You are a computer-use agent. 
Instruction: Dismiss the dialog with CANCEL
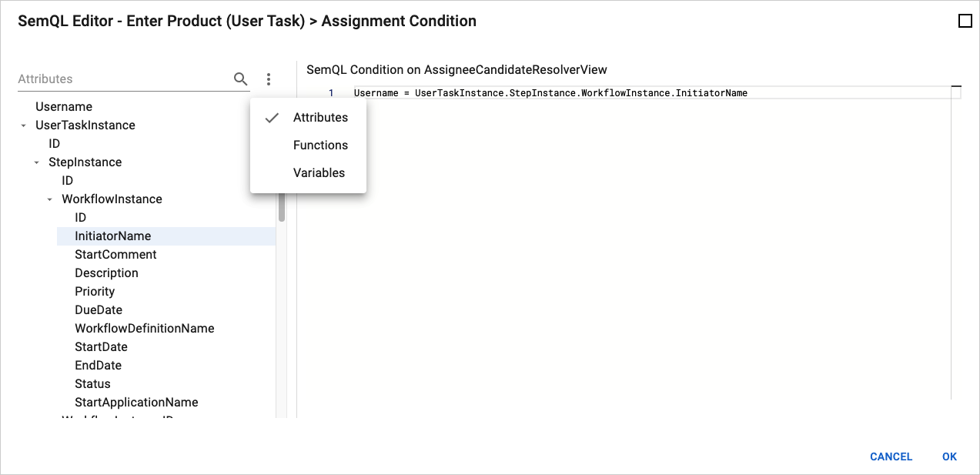891,457
